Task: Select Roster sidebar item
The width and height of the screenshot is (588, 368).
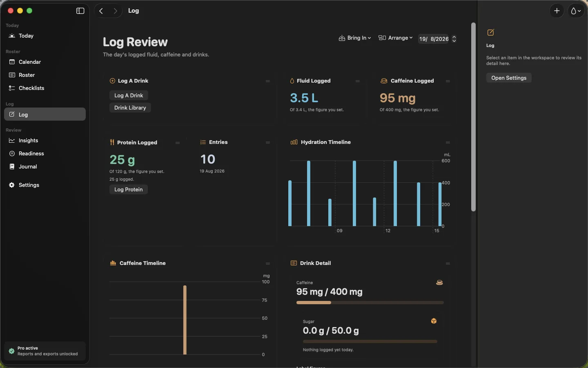Action: tap(45, 75)
